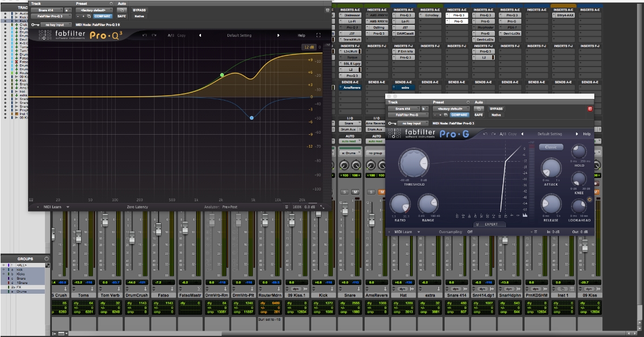The image size is (644, 337).
Task: Click the Pre+Post analyzer setting
Action: tap(230, 207)
